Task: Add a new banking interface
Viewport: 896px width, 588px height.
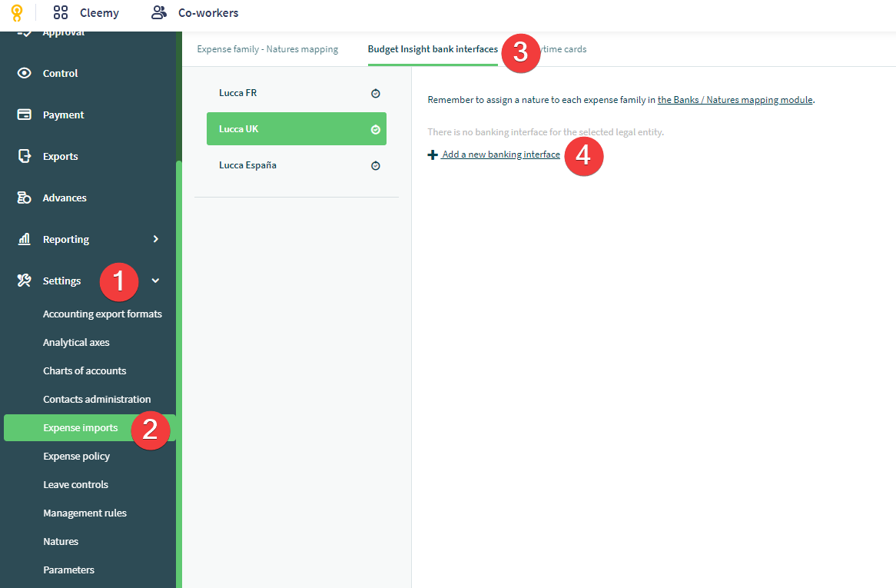Action: [x=500, y=154]
